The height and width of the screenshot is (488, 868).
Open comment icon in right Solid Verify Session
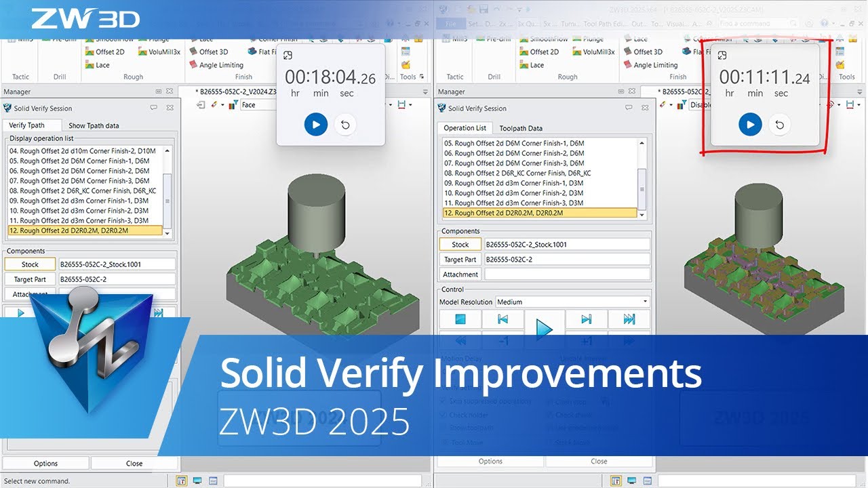(x=629, y=107)
